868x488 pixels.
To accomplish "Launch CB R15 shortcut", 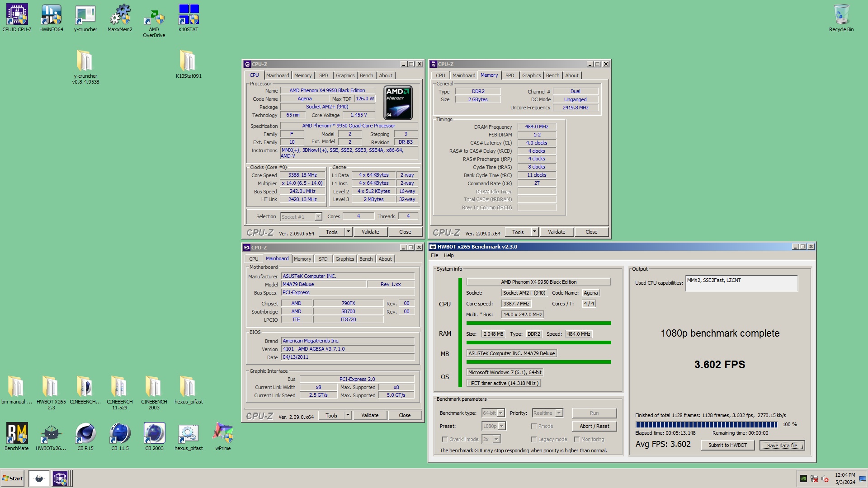I will pyautogui.click(x=85, y=436).
